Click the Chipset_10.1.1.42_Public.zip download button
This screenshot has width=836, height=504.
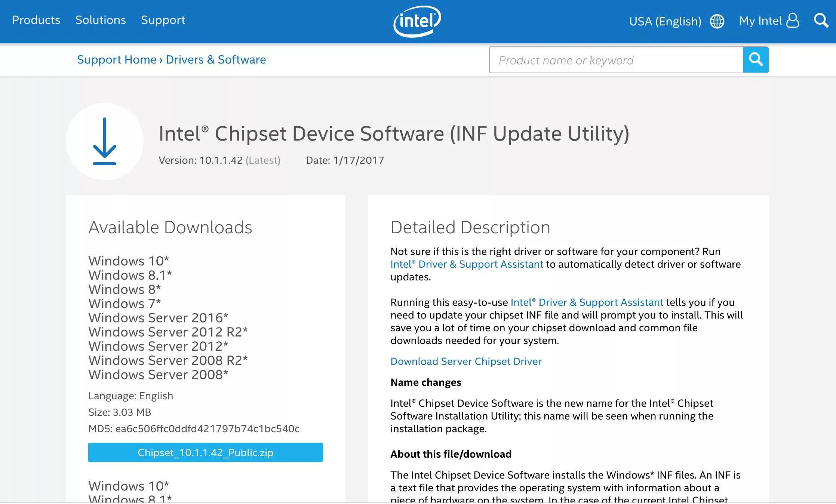[205, 452]
